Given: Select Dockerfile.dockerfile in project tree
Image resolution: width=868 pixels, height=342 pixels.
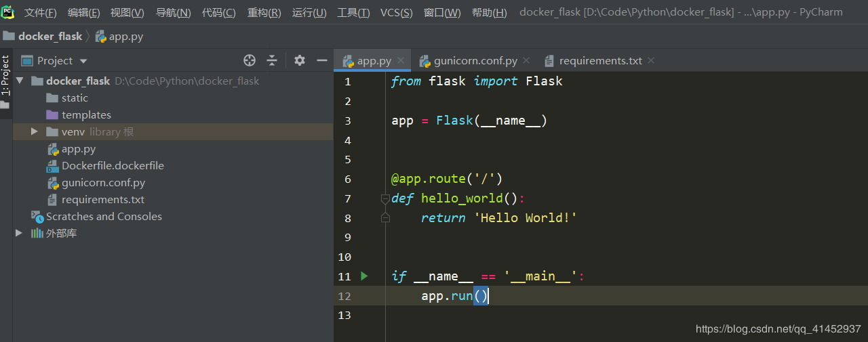Looking at the screenshot, I should tap(113, 165).
